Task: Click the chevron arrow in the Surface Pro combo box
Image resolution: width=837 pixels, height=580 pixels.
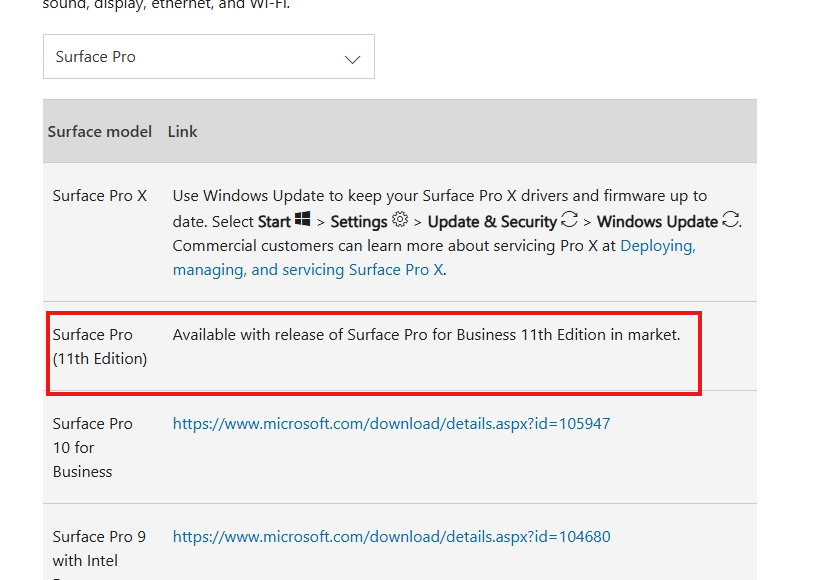Action: (352, 59)
